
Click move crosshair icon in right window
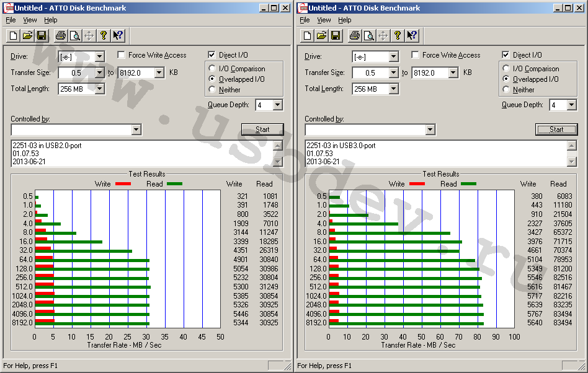tap(383, 35)
